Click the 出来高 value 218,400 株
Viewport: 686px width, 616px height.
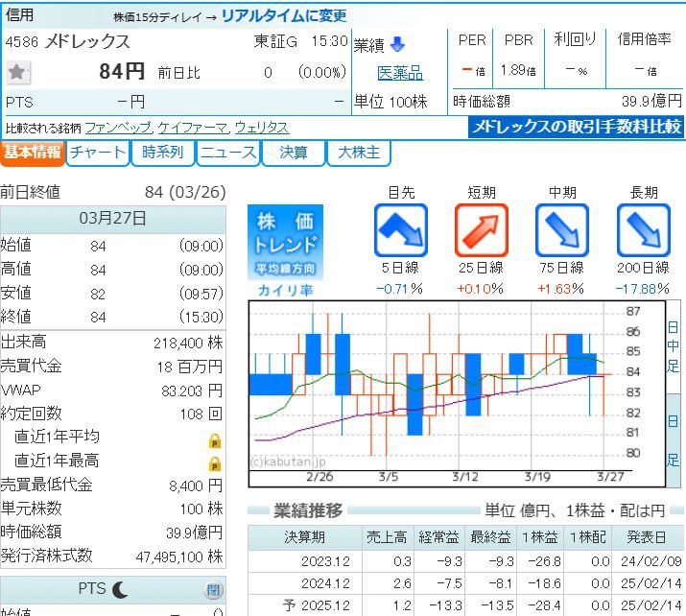point(188,343)
